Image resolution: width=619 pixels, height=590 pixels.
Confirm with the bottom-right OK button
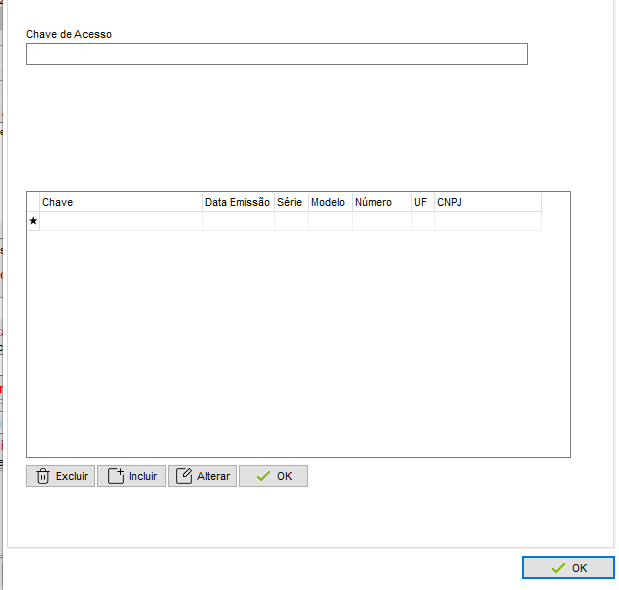click(567, 567)
